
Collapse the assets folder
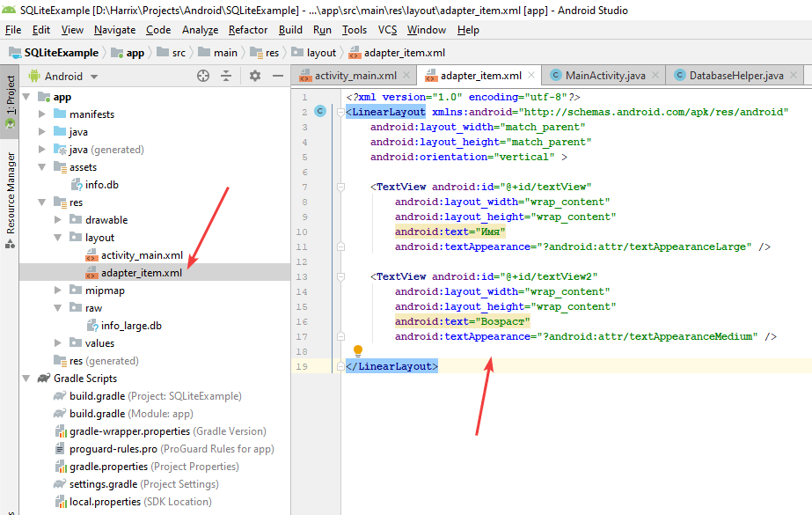coord(42,167)
